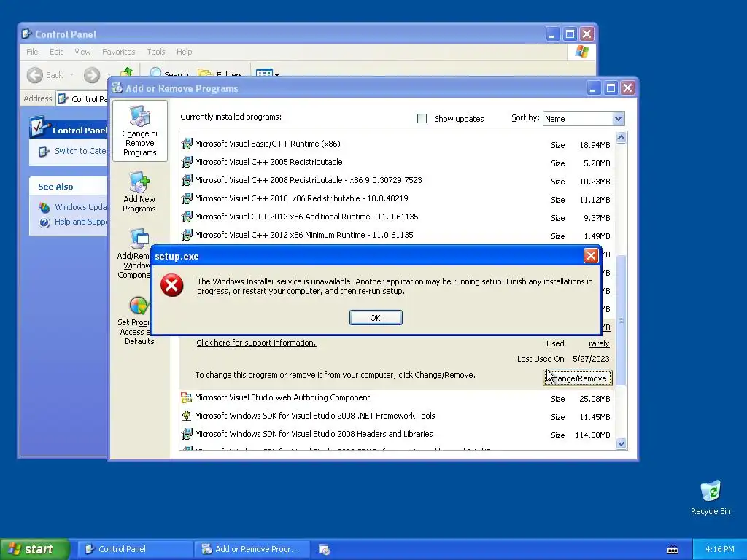
Task: Click Control Panel address bar field
Action: click(82, 98)
